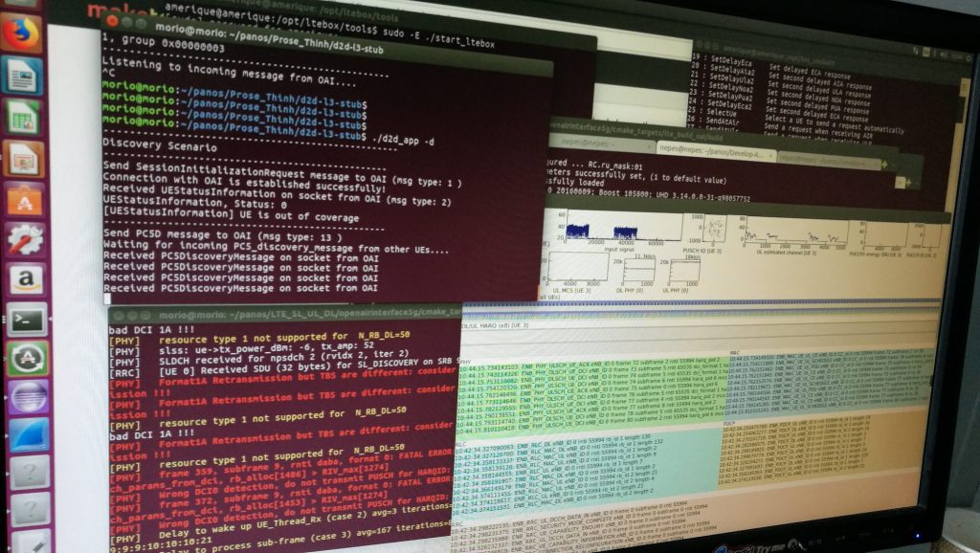Close the 'nepes@nepes: ~' tab with its x
The width and height of the screenshot is (980, 553).
point(647,145)
